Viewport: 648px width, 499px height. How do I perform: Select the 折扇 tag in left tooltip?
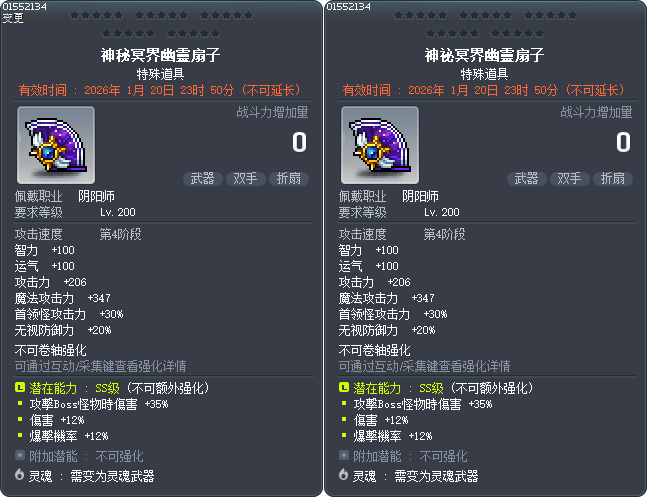[x=289, y=179]
